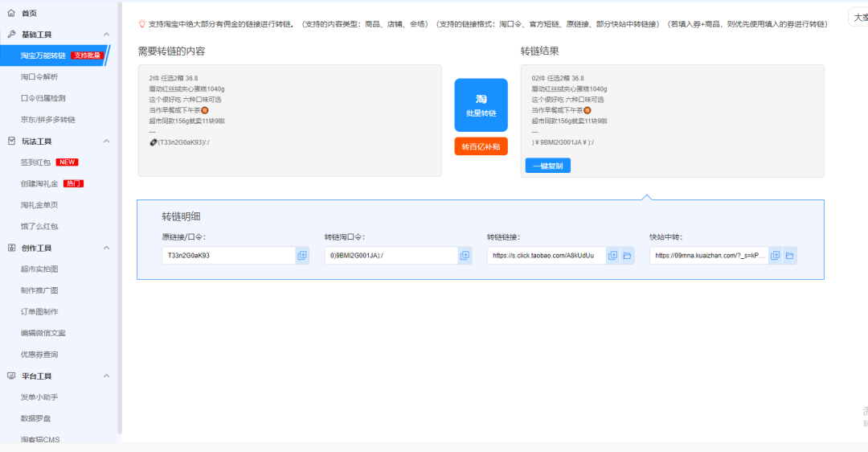Screen dimensions: 868x452
Task: Open 淘口令解析 from the sidebar
Action: pyautogui.click(x=39, y=77)
